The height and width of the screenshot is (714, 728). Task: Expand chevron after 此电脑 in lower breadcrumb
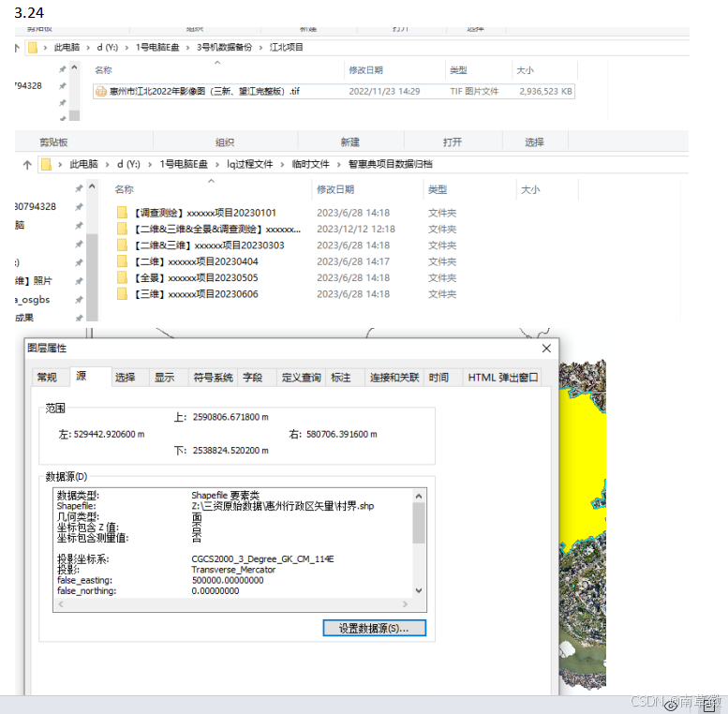pyautogui.click(x=107, y=164)
